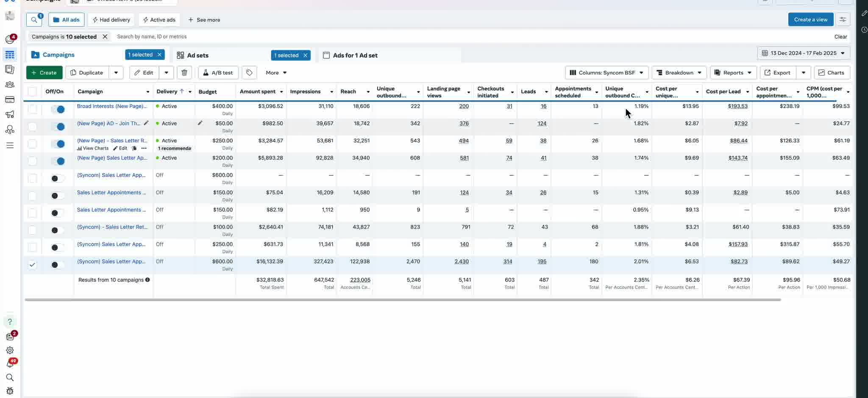
Task: Expand the More menu
Action: pyautogui.click(x=276, y=73)
